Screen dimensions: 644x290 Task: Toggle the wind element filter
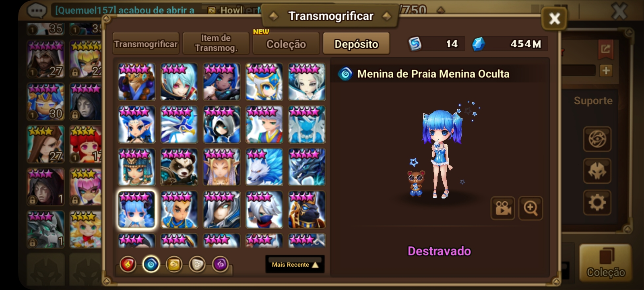pyautogui.click(x=174, y=265)
